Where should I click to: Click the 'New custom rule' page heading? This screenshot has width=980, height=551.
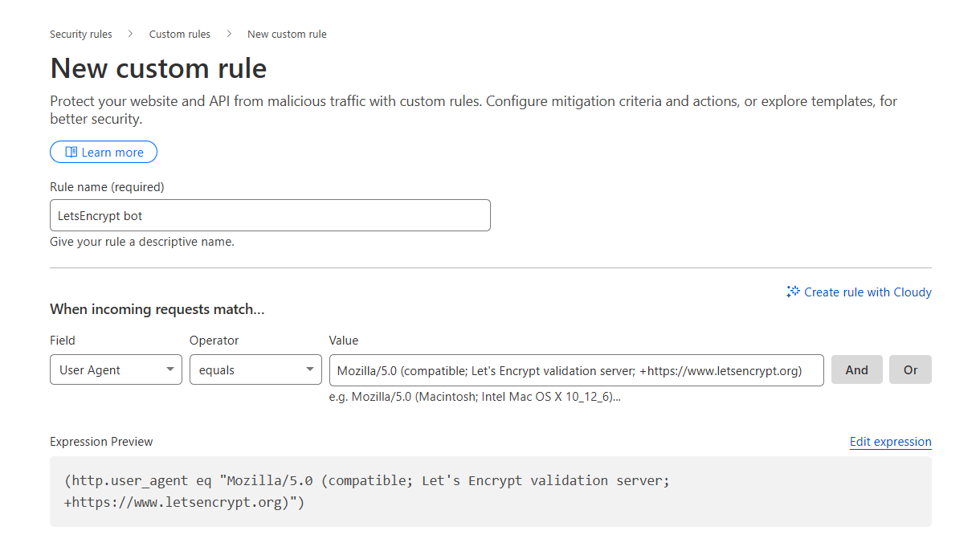[158, 68]
